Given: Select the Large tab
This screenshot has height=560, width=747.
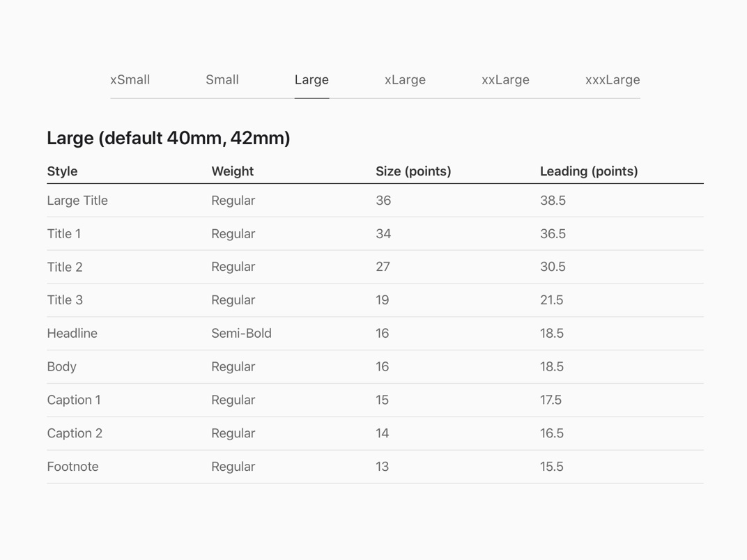Looking at the screenshot, I should tap(311, 80).
